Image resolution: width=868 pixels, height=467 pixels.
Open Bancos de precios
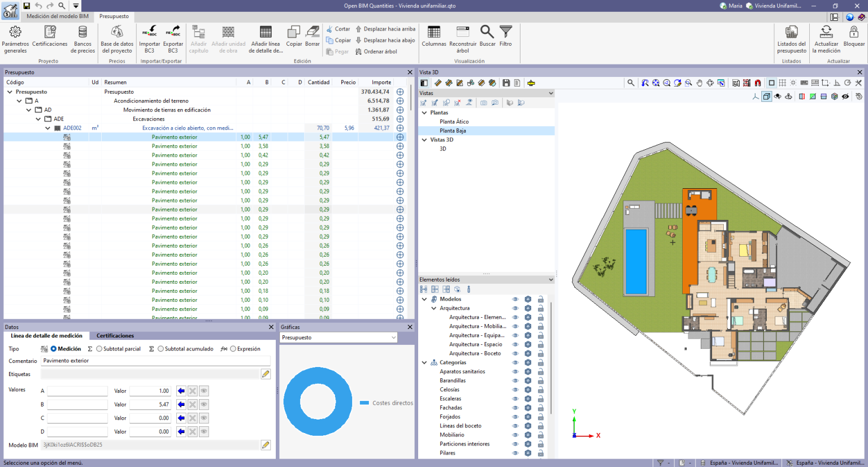tap(83, 39)
